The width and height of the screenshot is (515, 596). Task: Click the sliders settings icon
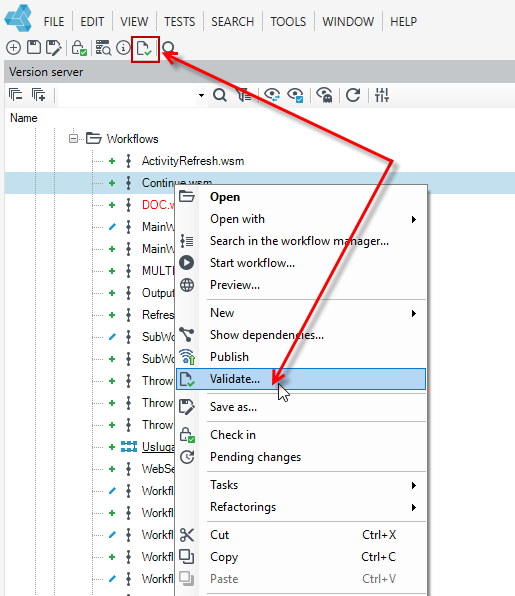382,95
